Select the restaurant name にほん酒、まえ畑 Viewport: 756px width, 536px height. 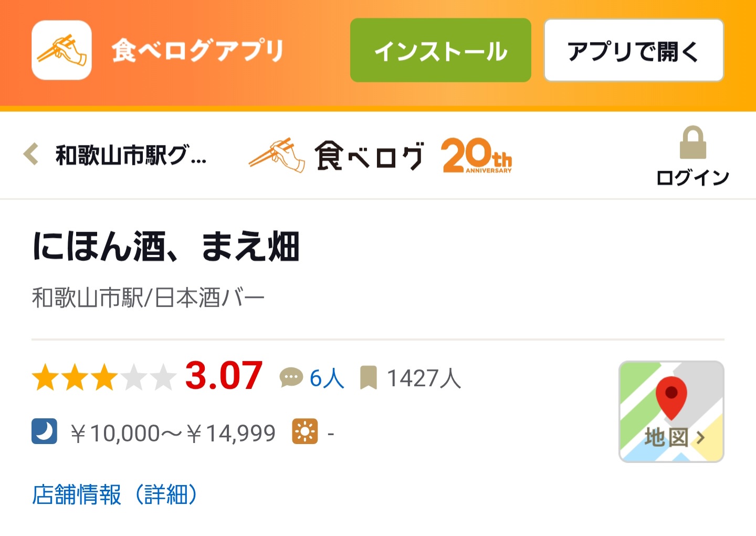[166, 246]
